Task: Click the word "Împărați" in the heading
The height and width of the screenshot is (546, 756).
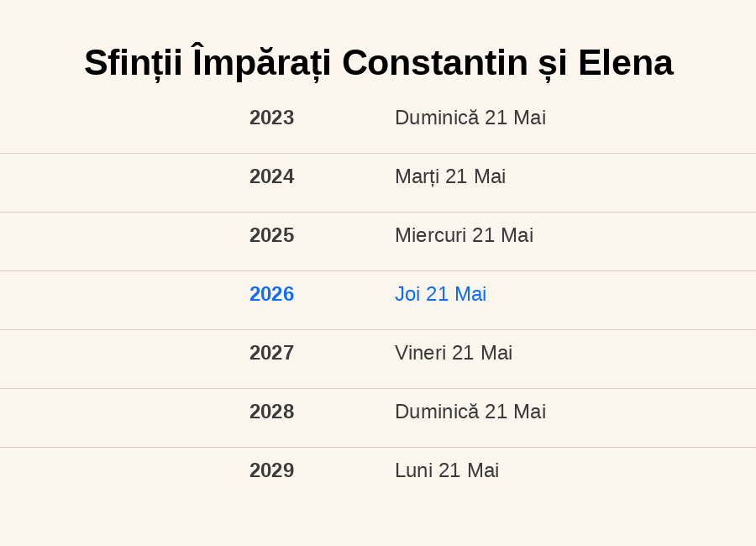Action: click(x=261, y=63)
